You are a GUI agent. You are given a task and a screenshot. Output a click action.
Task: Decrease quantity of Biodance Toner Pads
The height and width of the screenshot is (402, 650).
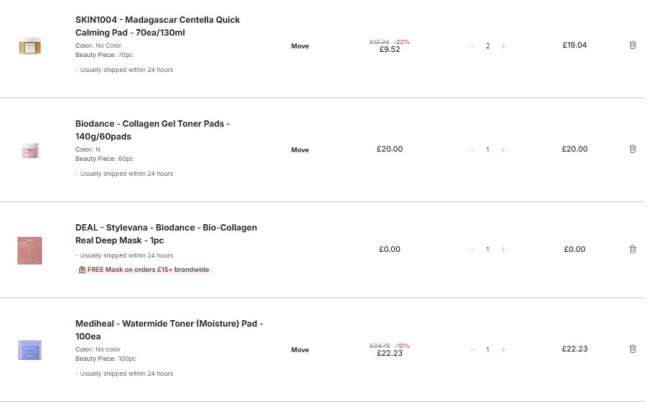472,150
